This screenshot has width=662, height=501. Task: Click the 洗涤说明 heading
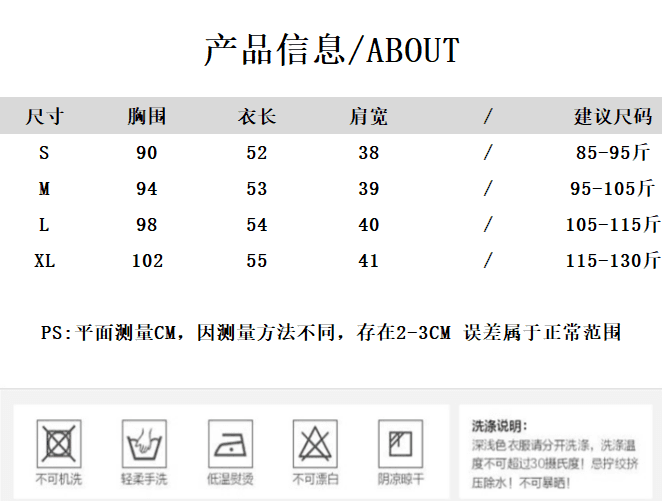coord(499,426)
